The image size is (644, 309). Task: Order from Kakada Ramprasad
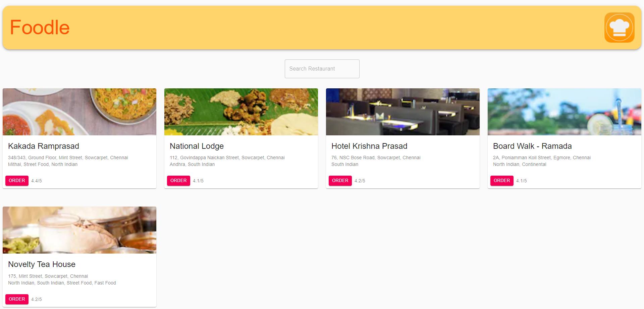(17, 180)
